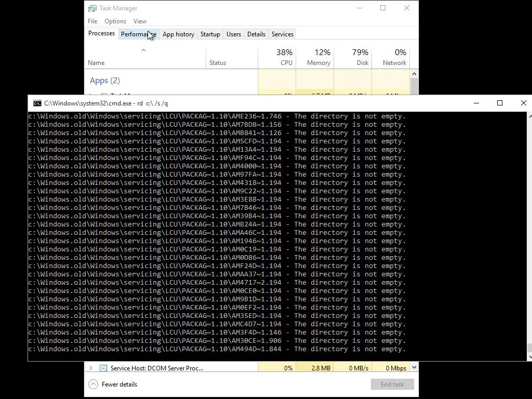This screenshot has width=532, height=399.
Task: Close the cmd.exe window
Action: [x=523, y=103]
